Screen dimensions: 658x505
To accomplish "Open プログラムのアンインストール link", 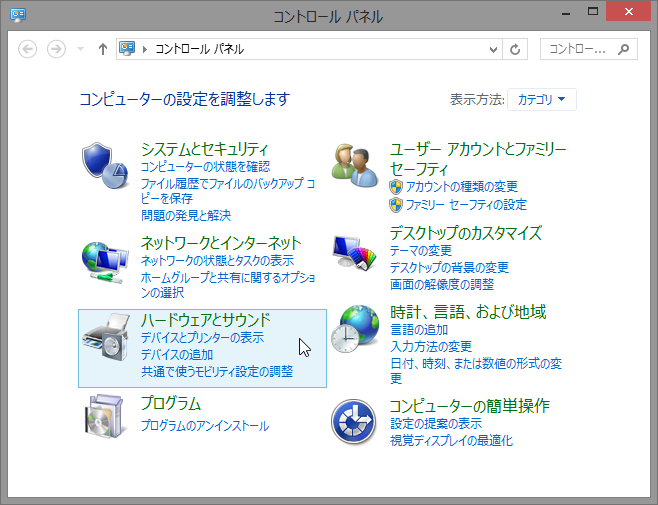I will pos(205,426).
